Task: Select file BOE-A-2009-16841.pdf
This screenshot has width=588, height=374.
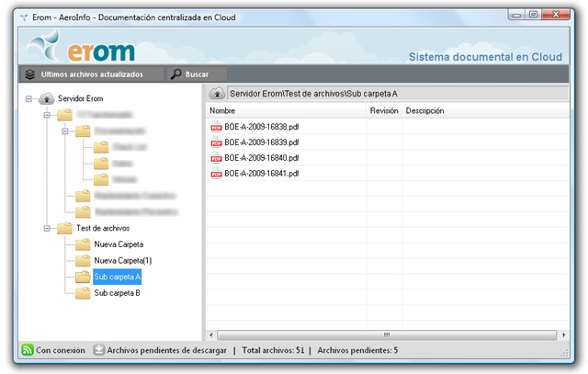Action: (261, 174)
